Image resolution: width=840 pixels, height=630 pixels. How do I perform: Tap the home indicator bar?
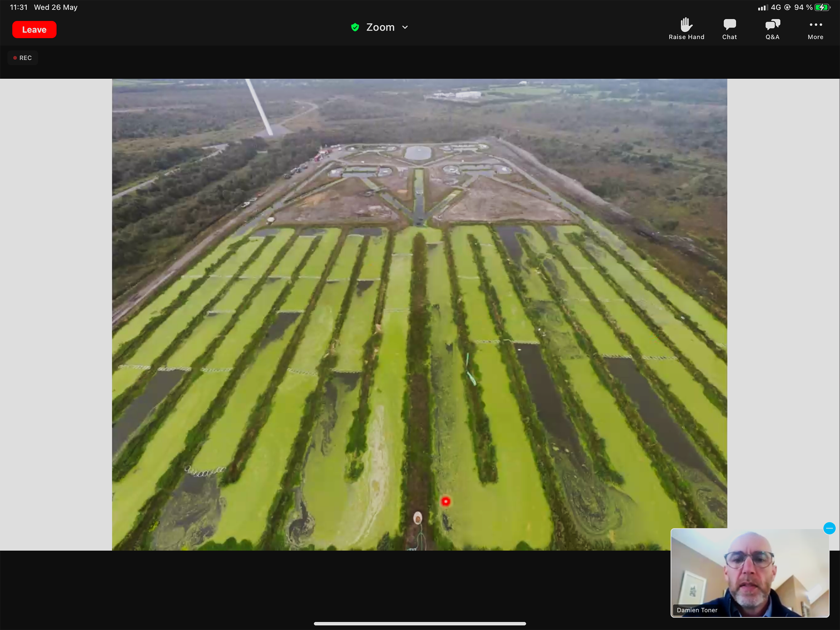click(419, 624)
